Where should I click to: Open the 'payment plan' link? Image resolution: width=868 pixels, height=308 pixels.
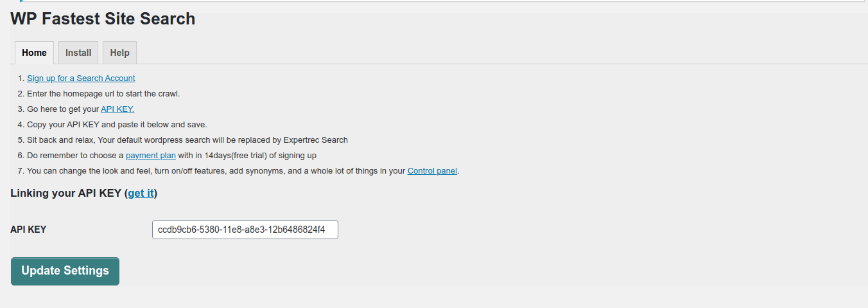click(x=151, y=156)
